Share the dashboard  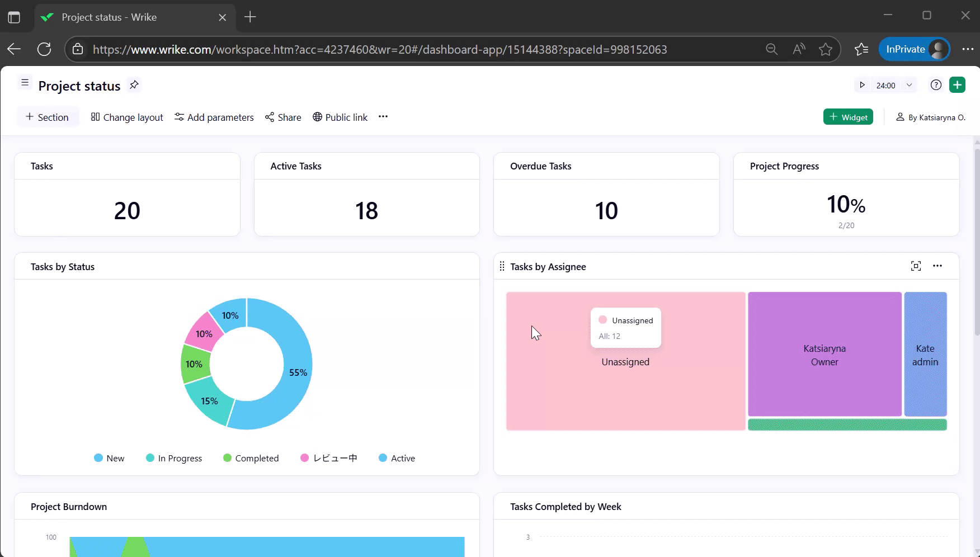pyautogui.click(x=283, y=117)
